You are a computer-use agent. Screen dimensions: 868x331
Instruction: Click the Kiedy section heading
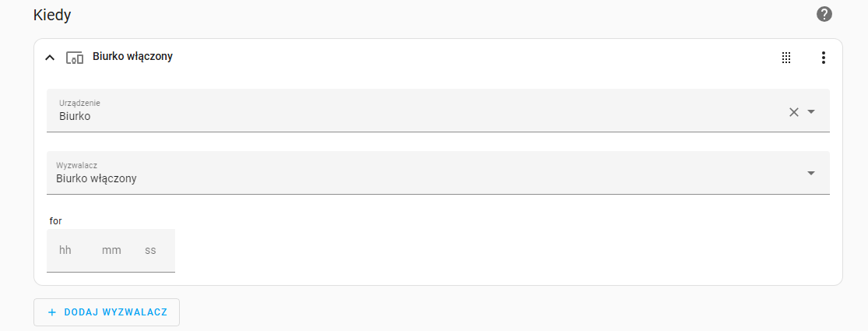pos(52,15)
